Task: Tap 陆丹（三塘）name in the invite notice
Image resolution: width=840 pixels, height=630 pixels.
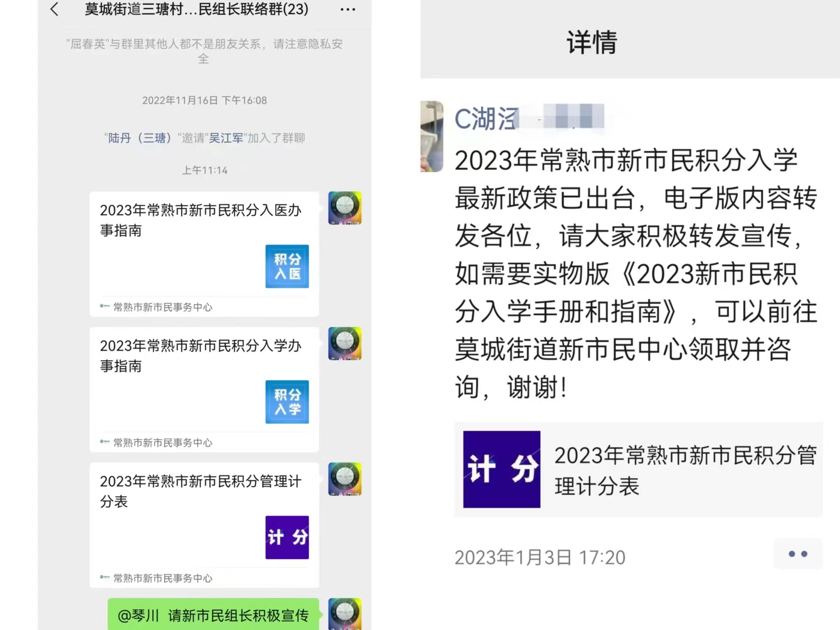Action: coord(140,138)
